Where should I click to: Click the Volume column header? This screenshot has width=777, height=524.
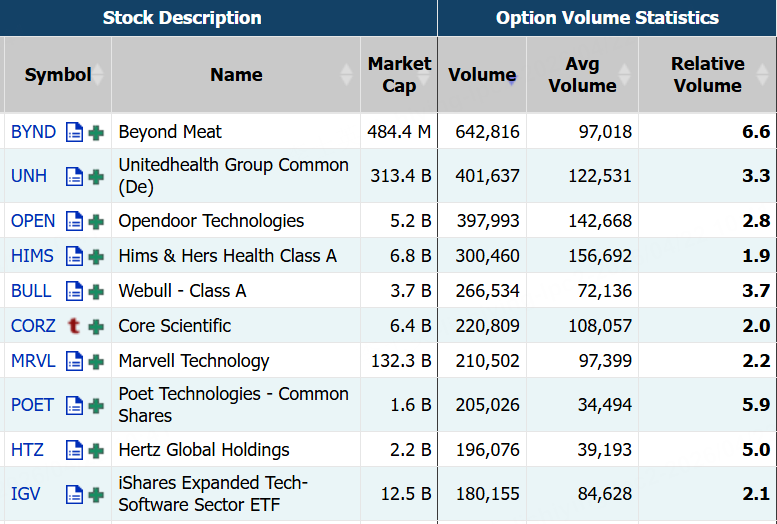pyautogui.click(x=482, y=75)
